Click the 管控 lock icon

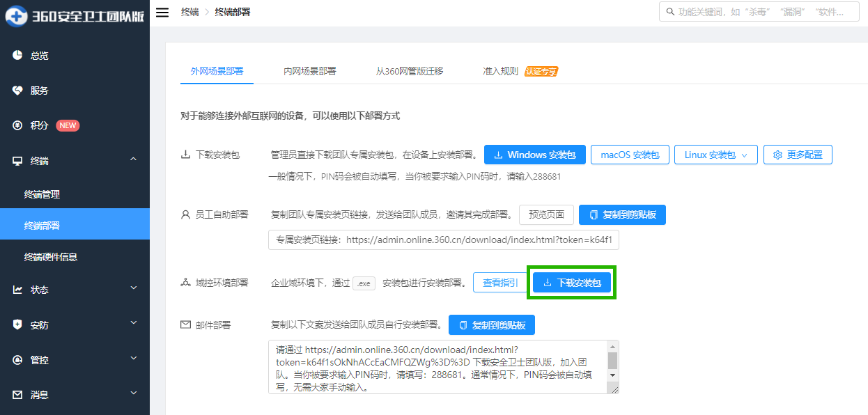click(18, 360)
